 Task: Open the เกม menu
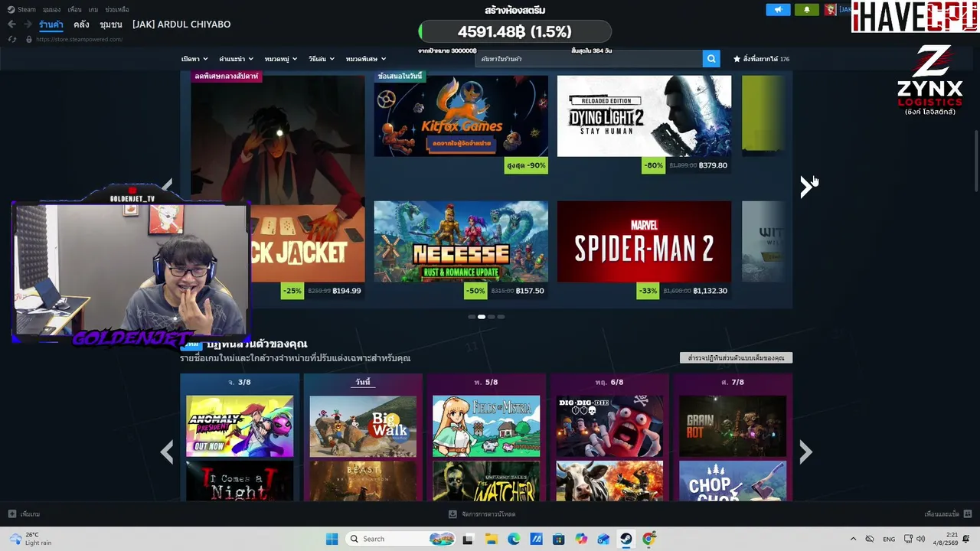tap(93, 9)
